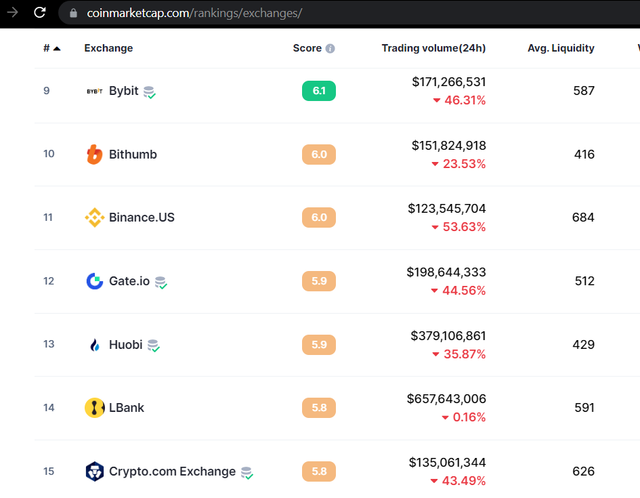Select Gate.io volume $198,644,333
The height and width of the screenshot is (498, 640).
click(446, 272)
